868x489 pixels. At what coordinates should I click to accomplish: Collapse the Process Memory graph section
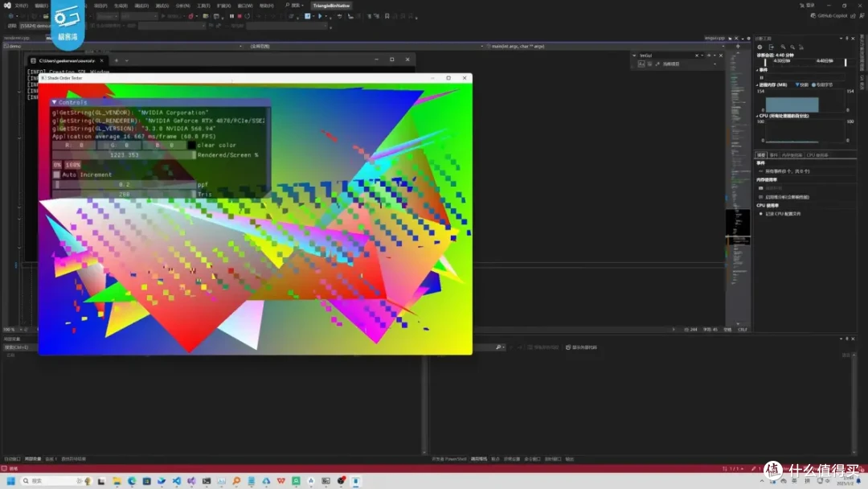757,84
